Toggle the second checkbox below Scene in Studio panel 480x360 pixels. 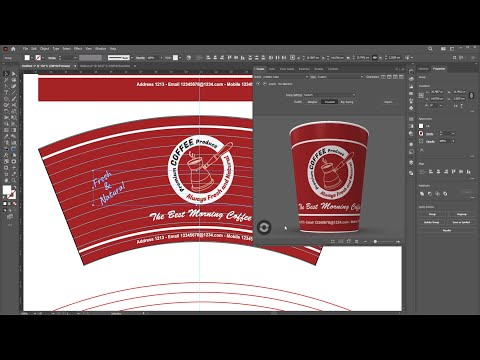(x=265, y=84)
